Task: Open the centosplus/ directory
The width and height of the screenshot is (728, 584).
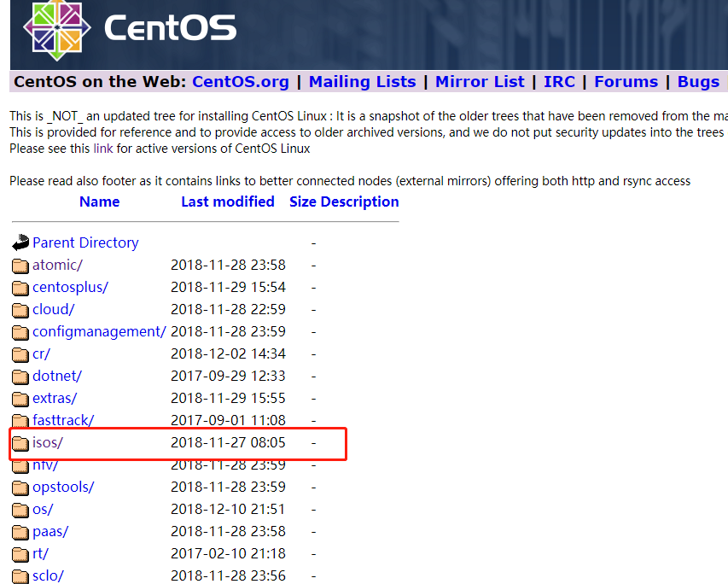Action: 70,287
